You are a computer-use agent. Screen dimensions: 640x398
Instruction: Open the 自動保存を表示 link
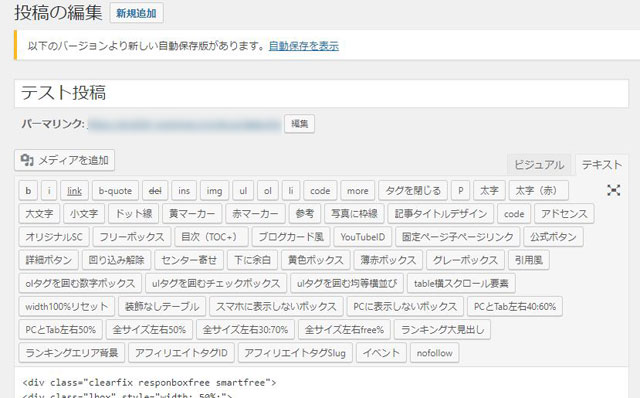(x=304, y=46)
